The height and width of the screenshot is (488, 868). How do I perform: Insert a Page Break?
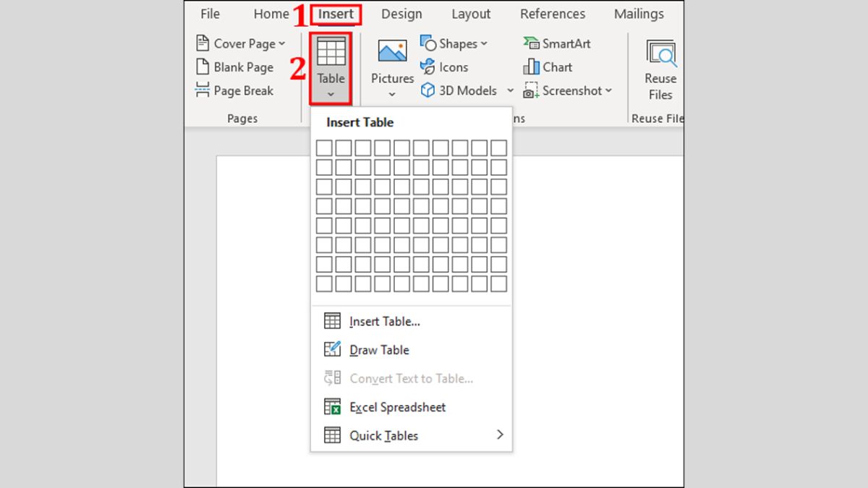(x=234, y=91)
